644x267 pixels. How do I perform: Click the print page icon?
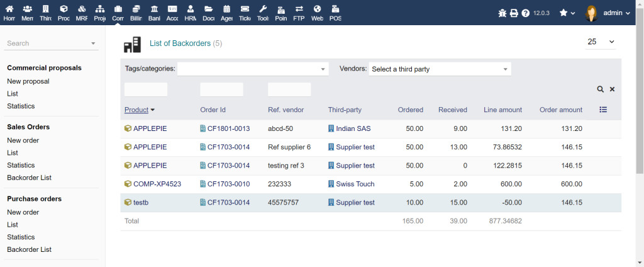(514, 13)
